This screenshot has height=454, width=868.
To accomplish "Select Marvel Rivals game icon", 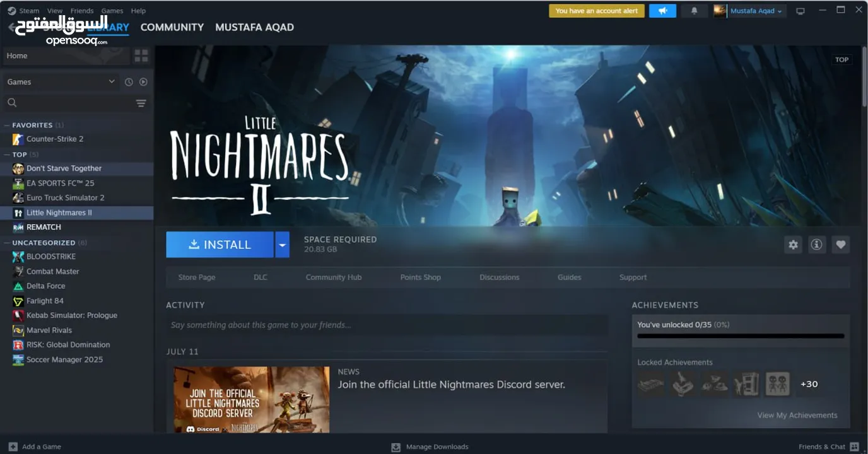I will (x=18, y=330).
